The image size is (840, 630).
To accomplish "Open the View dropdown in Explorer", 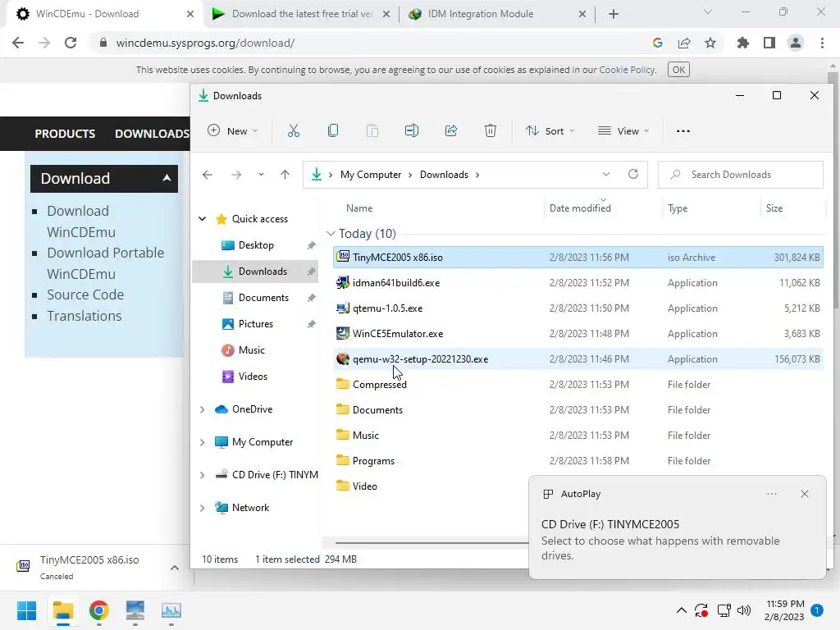I will click(x=623, y=130).
